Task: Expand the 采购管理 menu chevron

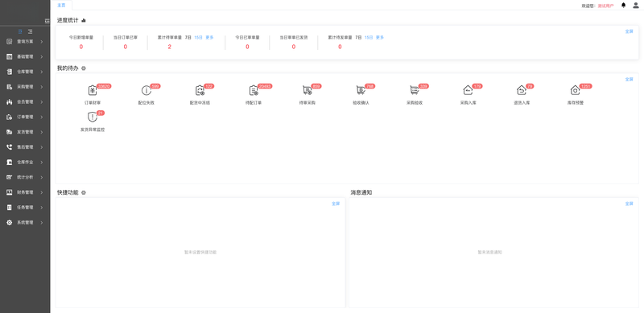Action: coord(42,87)
